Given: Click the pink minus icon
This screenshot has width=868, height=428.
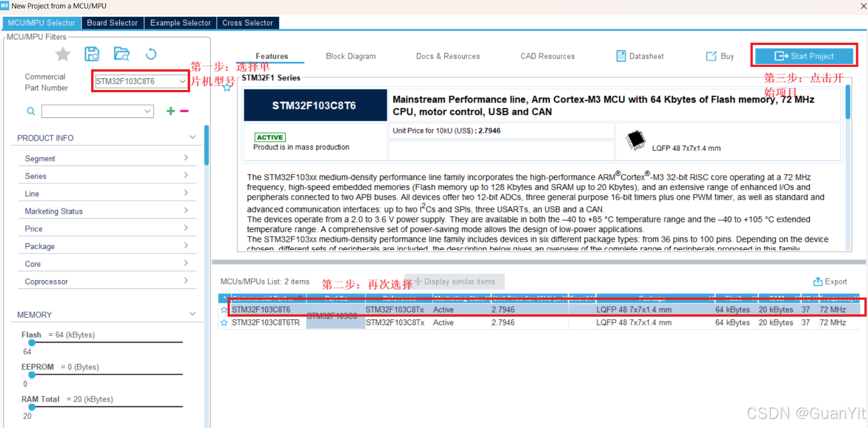Looking at the screenshot, I should 184,111.
